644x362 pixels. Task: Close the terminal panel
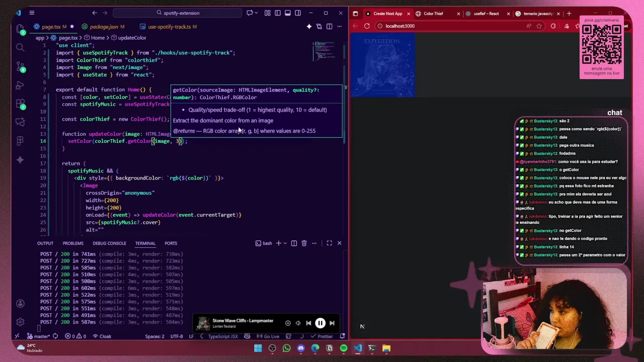click(340, 243)
